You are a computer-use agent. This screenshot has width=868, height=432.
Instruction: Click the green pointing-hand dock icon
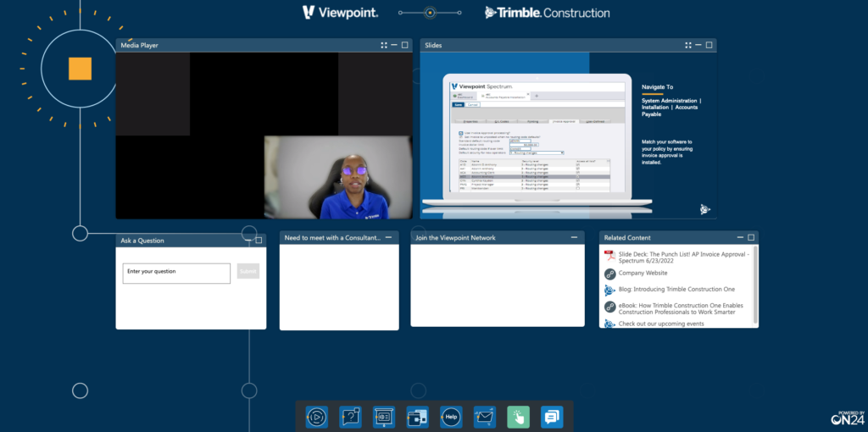[518, 417]
